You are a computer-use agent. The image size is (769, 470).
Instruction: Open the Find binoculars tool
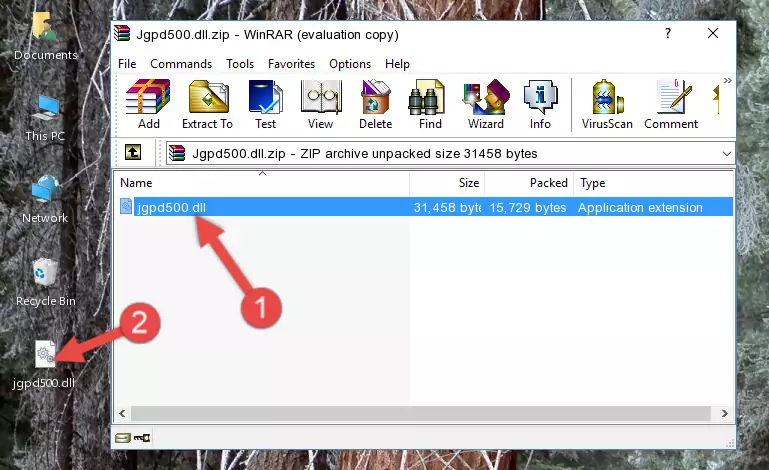click(430, 104)
